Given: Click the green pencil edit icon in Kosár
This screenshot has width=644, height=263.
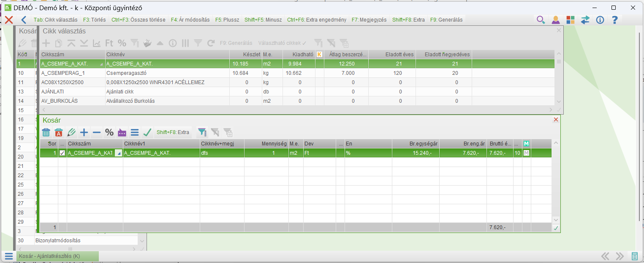Looking at the screenshot, I should (71, 132).
